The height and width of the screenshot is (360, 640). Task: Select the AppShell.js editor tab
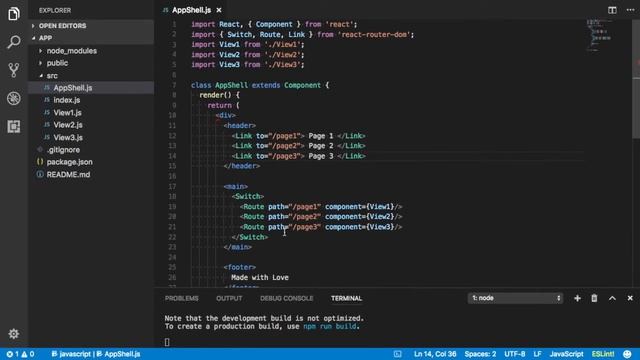pos(191,10)
